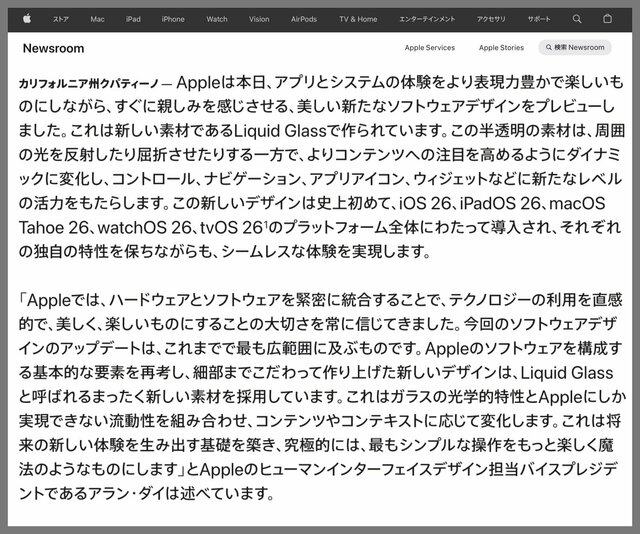640x534 pixels.
Task: Click the iPadOS 26 text
Action: click(500, 203)
